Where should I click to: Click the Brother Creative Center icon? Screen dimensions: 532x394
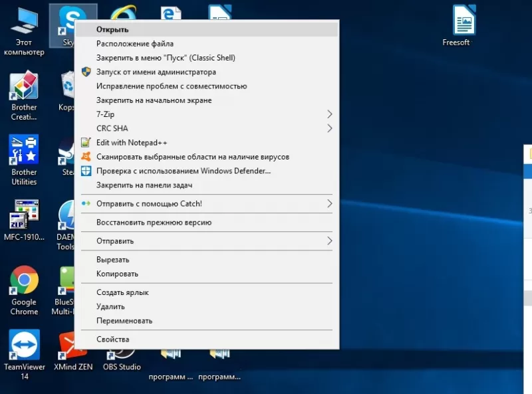(24, 88)
